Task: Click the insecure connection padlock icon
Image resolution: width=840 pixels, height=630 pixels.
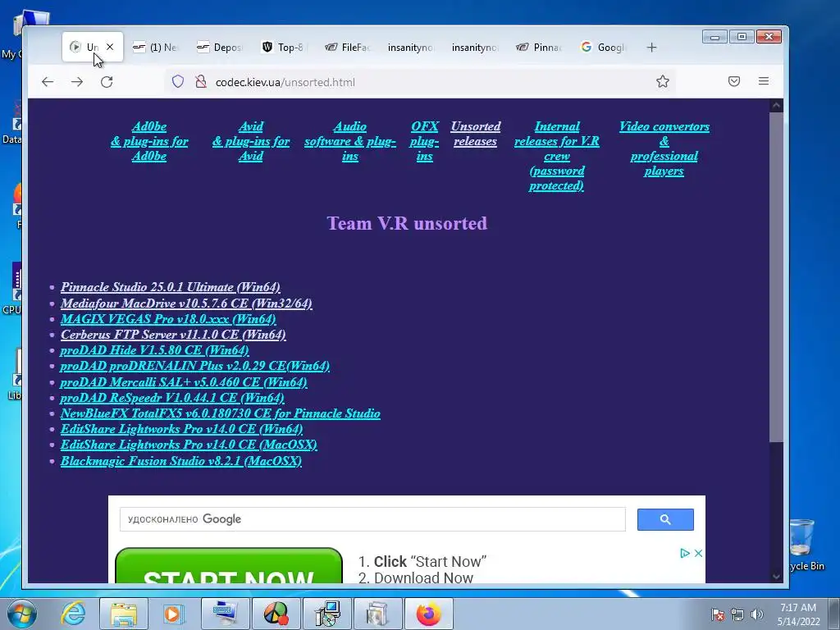Action: tap(201, 81)
